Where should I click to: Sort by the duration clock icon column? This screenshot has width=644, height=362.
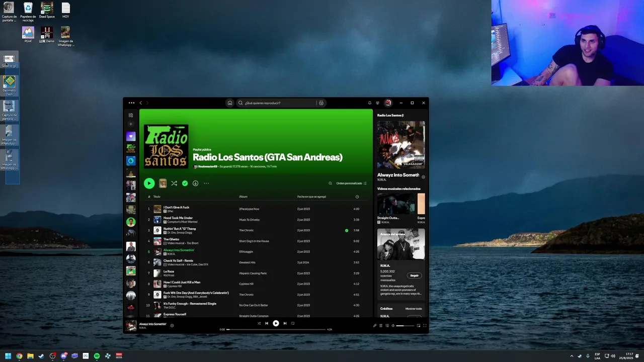pyautogui.click(x=357, y=197)
